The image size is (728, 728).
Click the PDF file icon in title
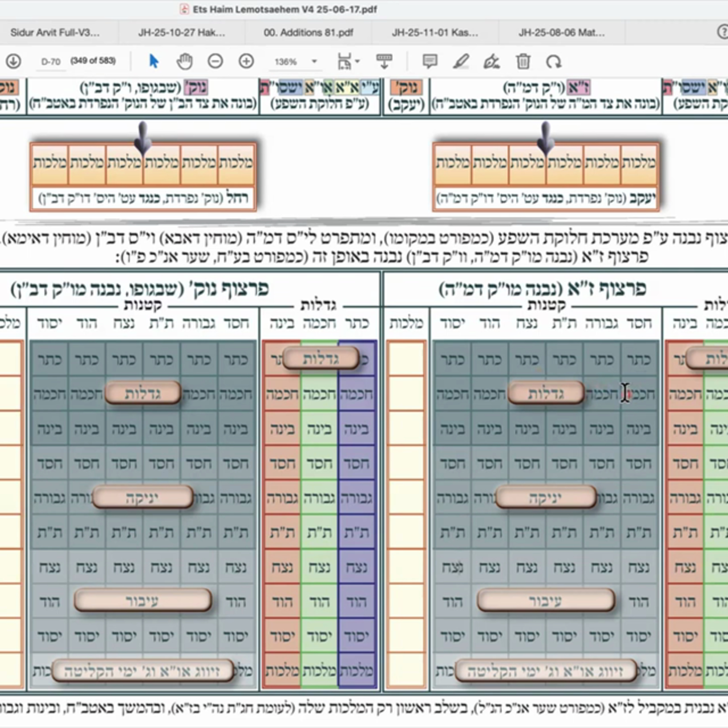click(184, 9)
